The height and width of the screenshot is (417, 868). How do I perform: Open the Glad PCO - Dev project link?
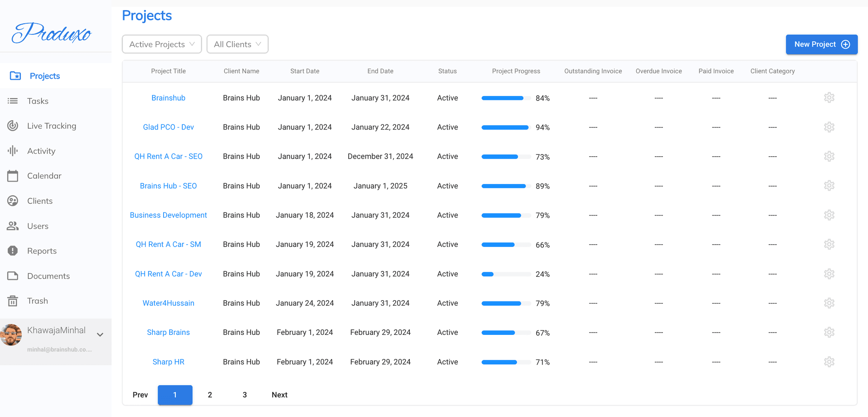point(168,127)
